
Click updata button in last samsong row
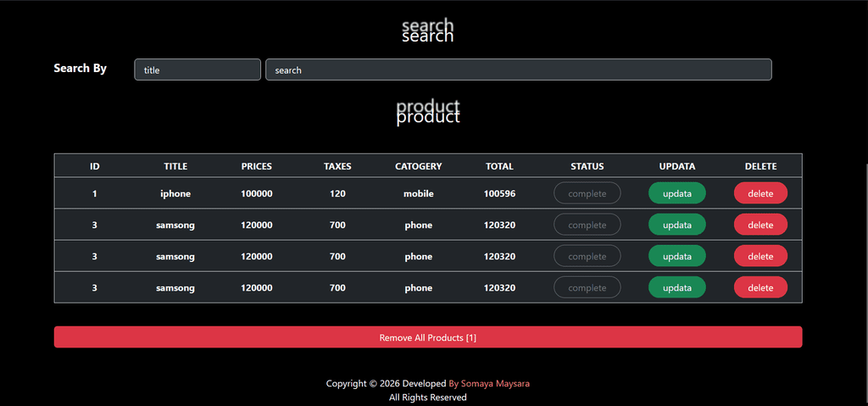tap(677, 287)
